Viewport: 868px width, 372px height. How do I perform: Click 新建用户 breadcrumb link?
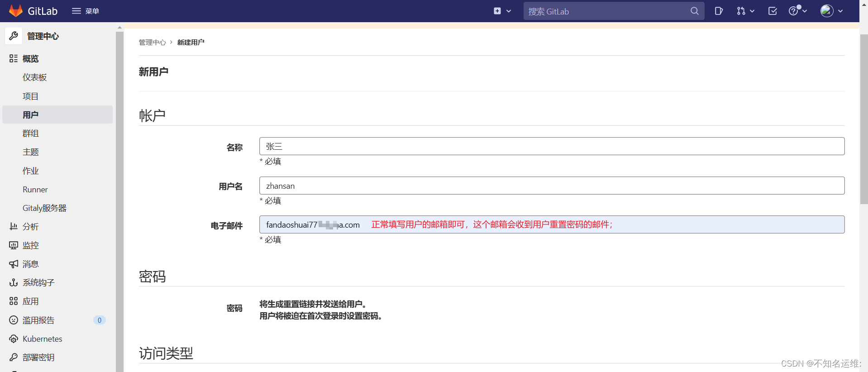(191, 42)
